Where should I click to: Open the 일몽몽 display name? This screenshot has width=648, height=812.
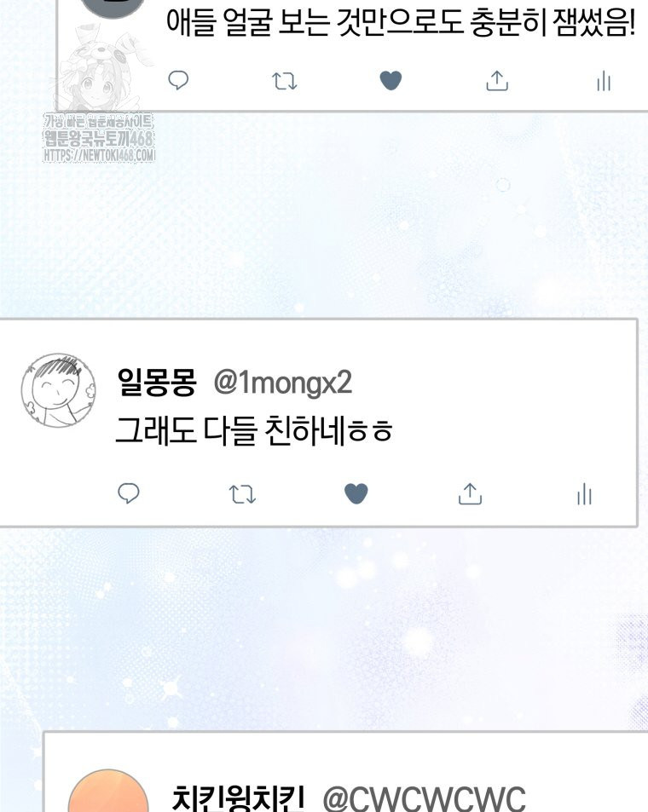157,383
